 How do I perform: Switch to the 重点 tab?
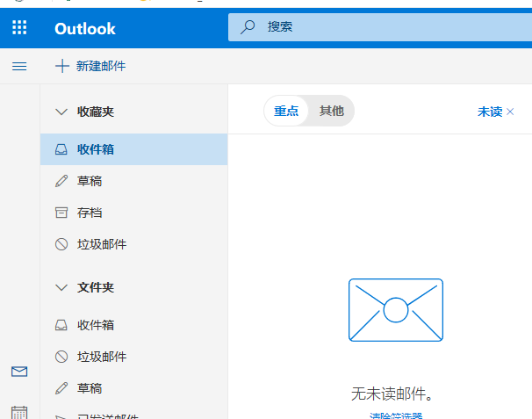(286, 111)
